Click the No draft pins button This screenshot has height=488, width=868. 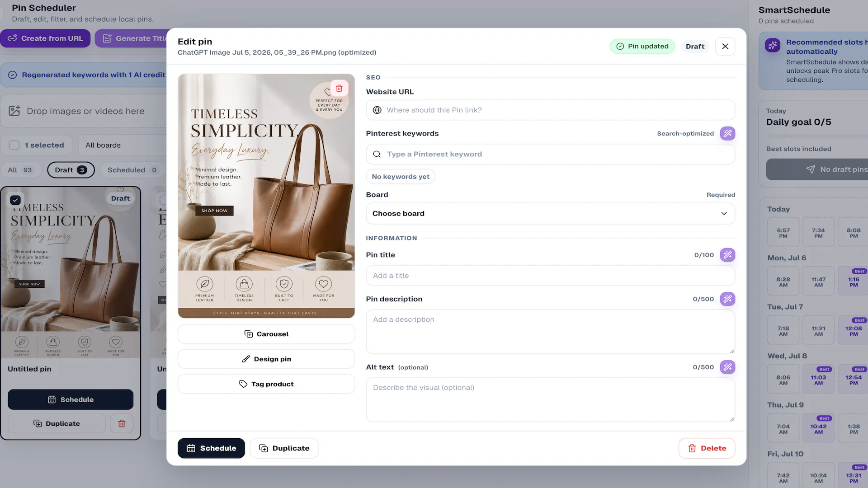pyautogui.click(x=817, y=169)
